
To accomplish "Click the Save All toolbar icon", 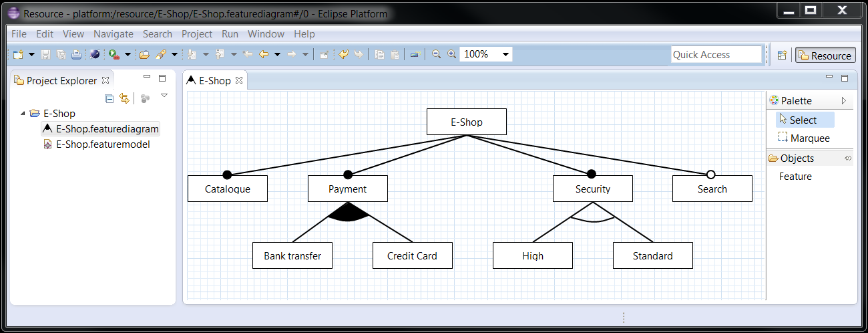I will [x=61, y=55].
